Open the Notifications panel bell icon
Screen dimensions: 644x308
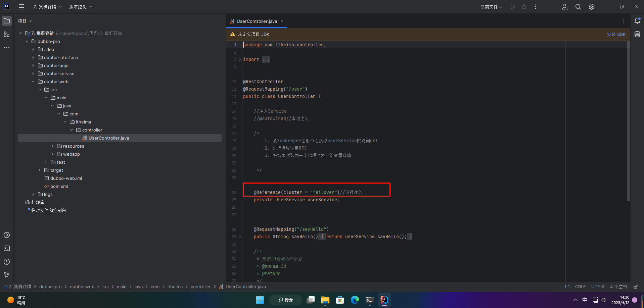[637, 21]
